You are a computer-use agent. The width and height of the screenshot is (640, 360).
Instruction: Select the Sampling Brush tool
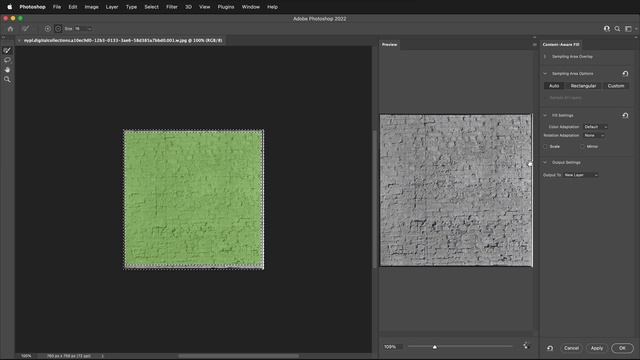pyautogui.click(x=7, y=51)
